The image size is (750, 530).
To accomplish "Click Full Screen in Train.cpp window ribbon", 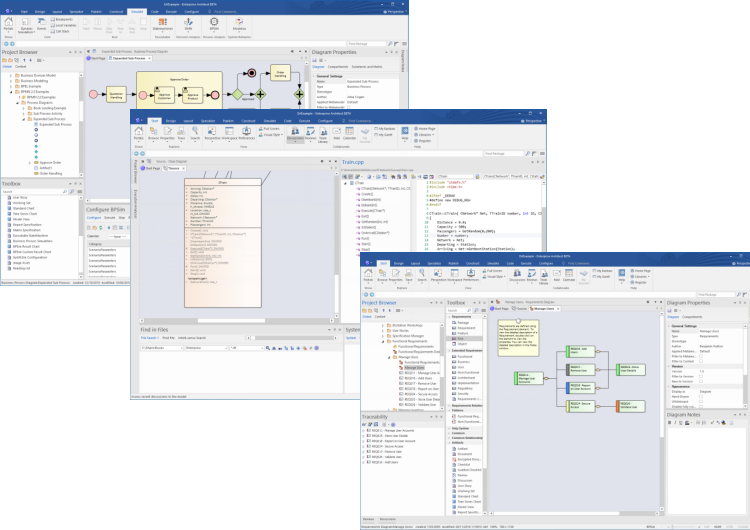I will (269, 129).
